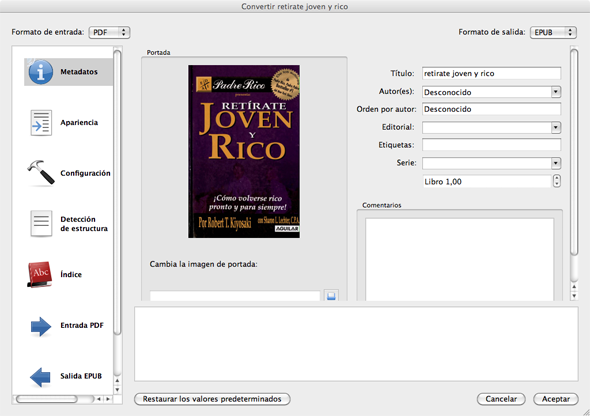Click the metadata panel scroll up arrow
Image resolution: width=590 pixels, height=416 pixels.
coord(574,287)
